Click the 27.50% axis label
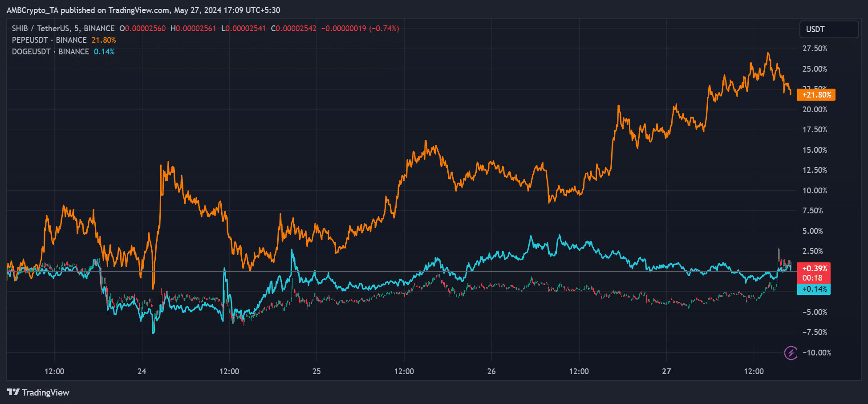The width and height of the screenshot is (868, 404). (x=815, y=49)
